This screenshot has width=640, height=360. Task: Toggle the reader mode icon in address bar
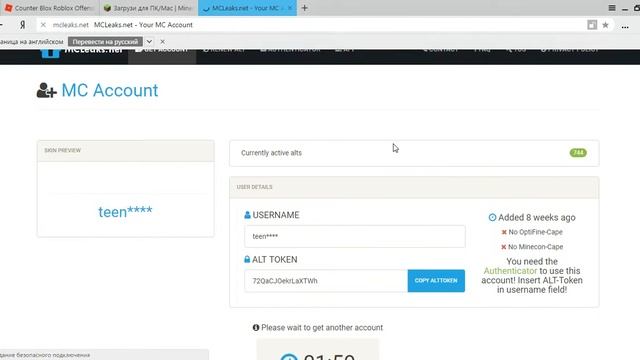pyautogui.click(x=592, y=25)
